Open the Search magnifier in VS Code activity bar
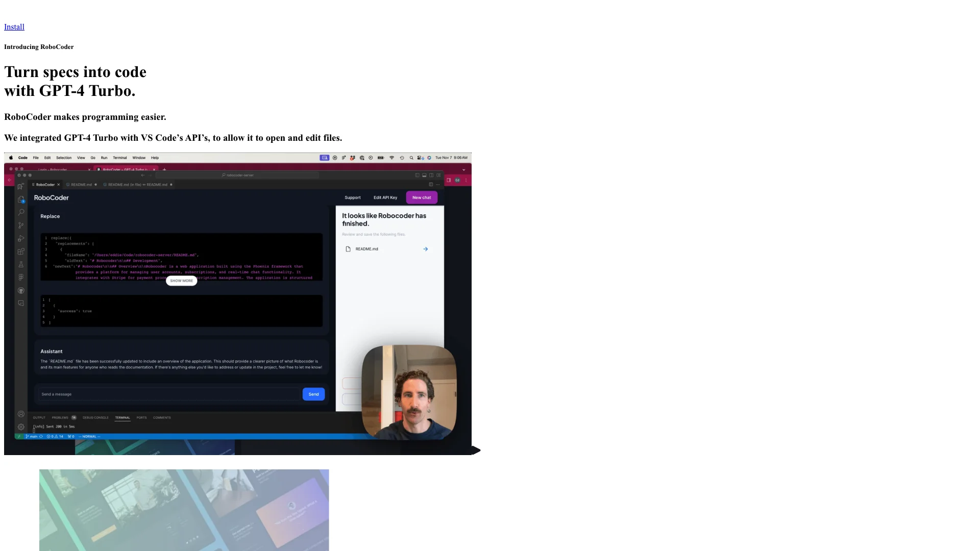Viewport: 980px width, 551px height. [21, 212]
